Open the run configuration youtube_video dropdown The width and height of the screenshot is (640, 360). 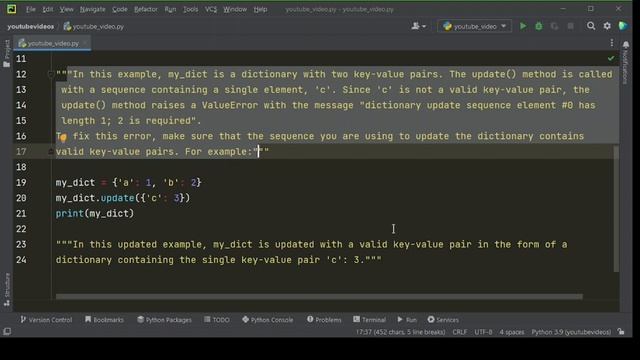(475, 26)
